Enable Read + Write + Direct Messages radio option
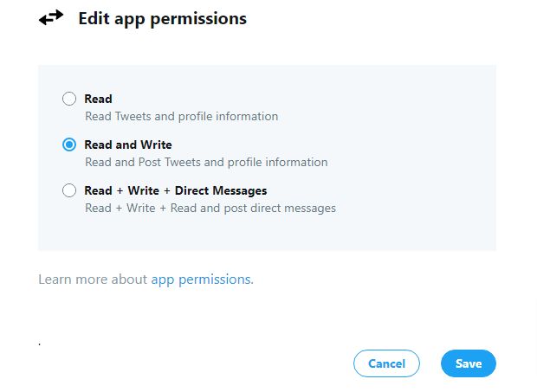The image size is (537, 392). 69,190
